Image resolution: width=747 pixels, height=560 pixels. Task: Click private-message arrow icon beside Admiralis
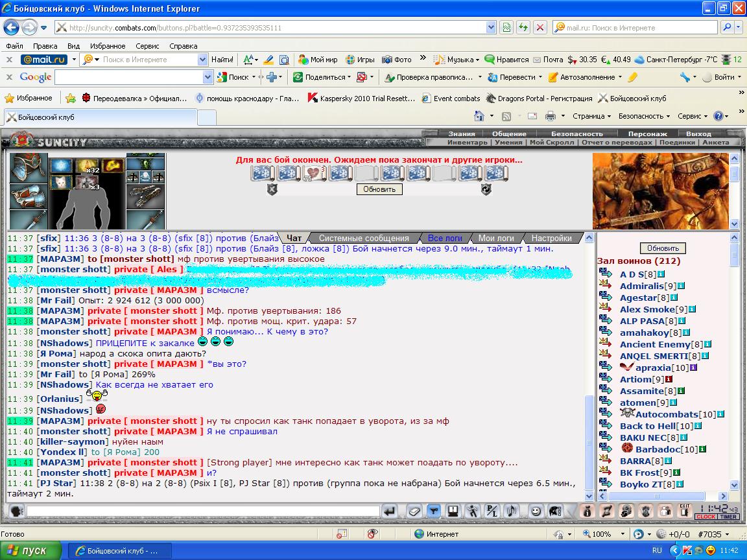click(606, 285)
